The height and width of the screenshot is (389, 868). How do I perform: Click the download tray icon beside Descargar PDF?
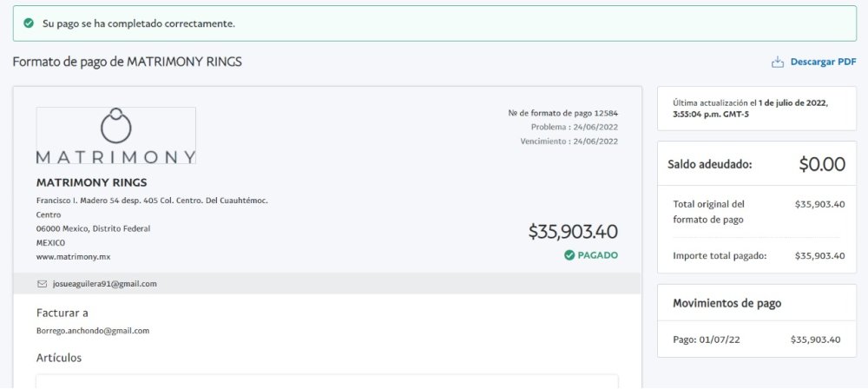click(778, 62)
